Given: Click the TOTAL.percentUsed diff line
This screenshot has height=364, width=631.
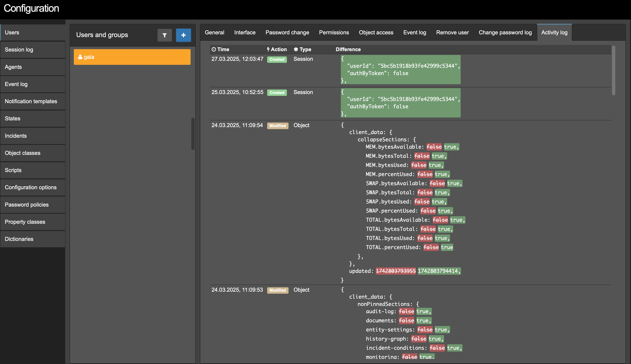Looking at the screenshot, I should click(409, 247).
